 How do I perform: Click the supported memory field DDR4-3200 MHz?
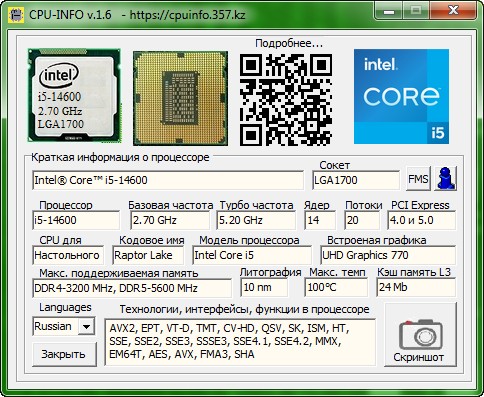point(132,288)
